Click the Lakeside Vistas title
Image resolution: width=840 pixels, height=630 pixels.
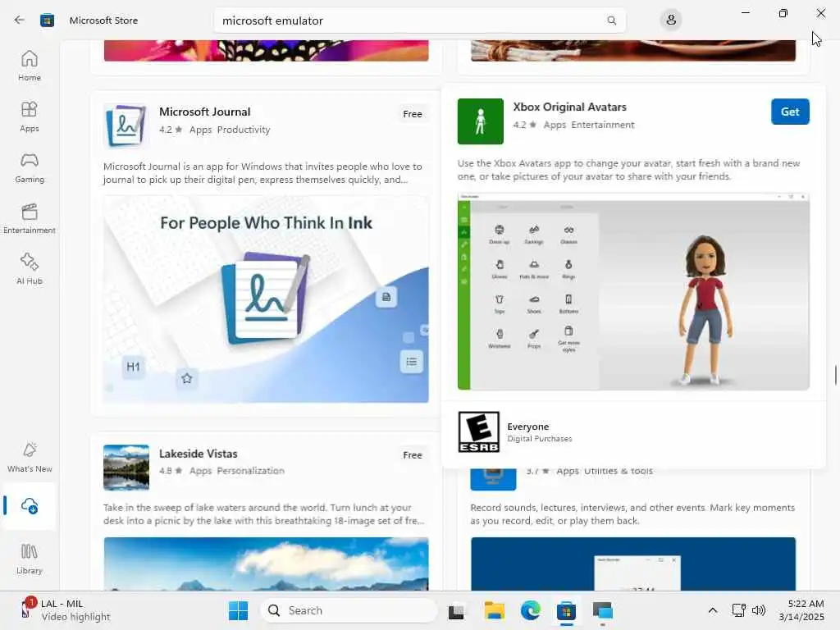click(x=199, y=453)
